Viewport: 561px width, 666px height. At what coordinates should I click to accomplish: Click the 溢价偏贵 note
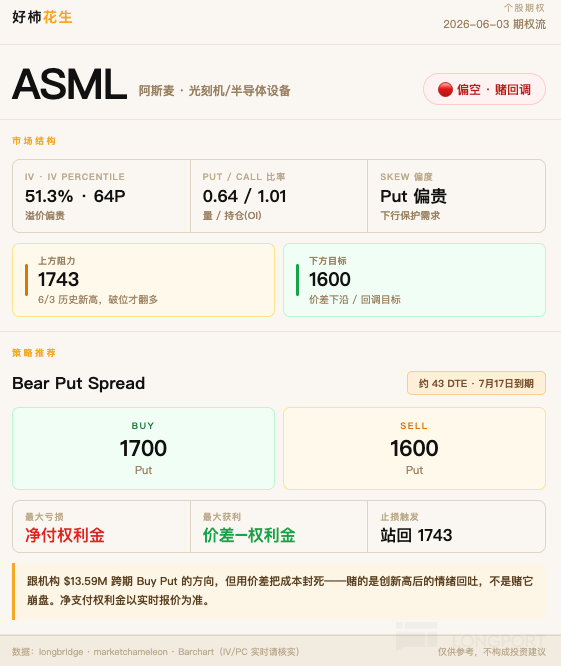[45, 216]
